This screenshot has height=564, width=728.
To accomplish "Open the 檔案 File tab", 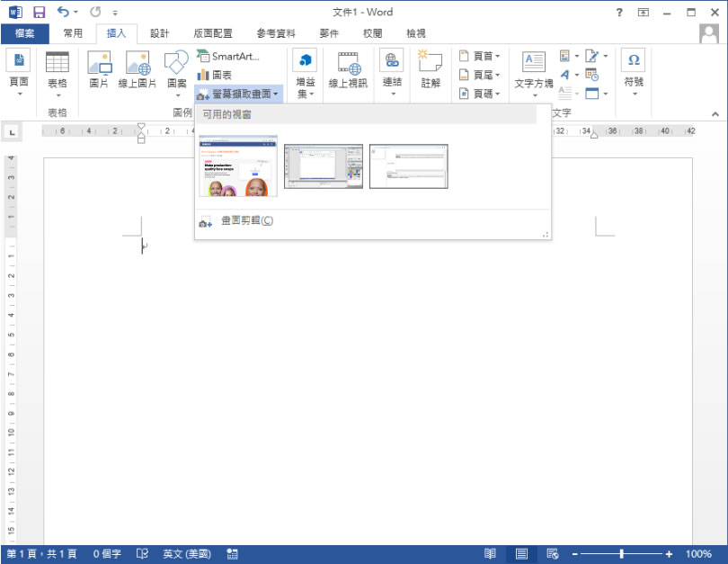I will pos(24,33).
